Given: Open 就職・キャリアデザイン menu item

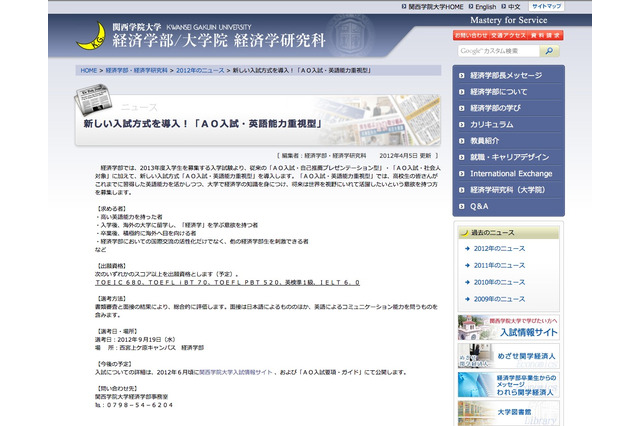Looking at the screenshot, I should pos(509,157).
